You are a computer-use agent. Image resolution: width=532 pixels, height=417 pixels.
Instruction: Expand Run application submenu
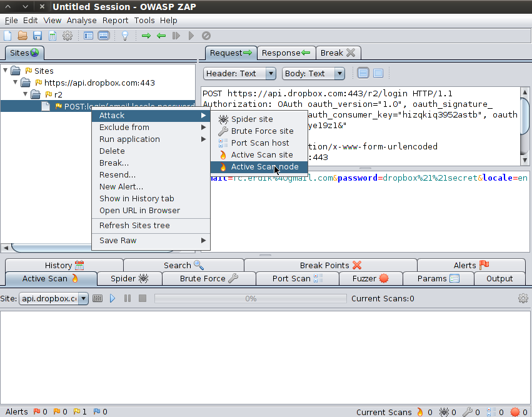click(x=151, y=139)
